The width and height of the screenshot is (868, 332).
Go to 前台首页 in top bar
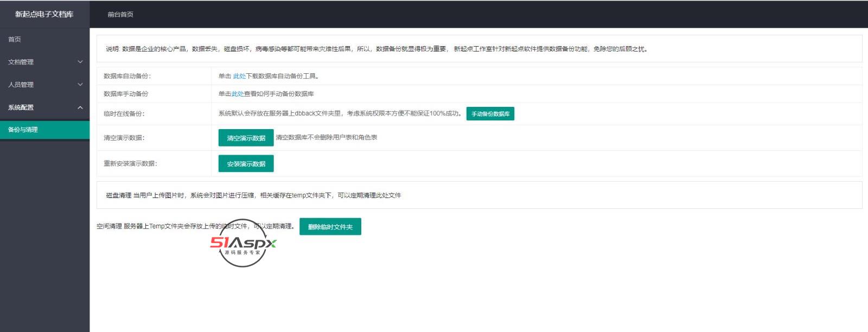point(120,15)
